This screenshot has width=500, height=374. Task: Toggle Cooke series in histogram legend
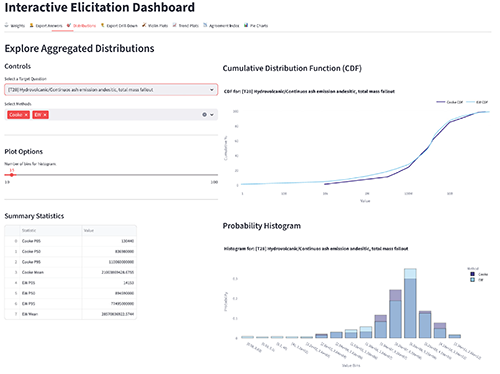coord(479,274)
